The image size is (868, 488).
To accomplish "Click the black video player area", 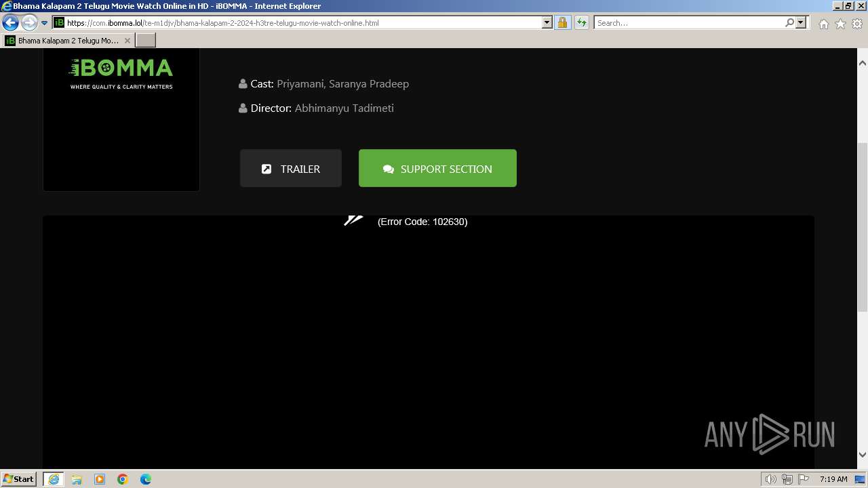I will [x=429, y=342].
